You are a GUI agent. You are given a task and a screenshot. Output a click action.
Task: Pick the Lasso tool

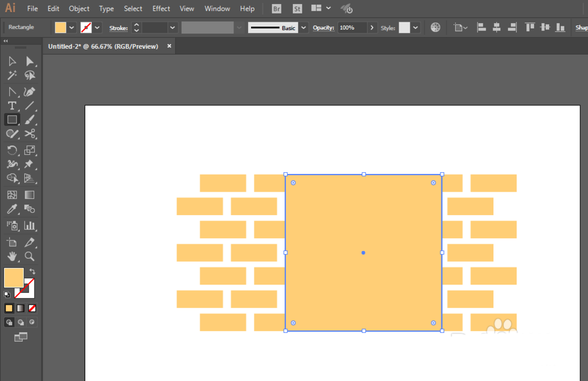[29, 75]
